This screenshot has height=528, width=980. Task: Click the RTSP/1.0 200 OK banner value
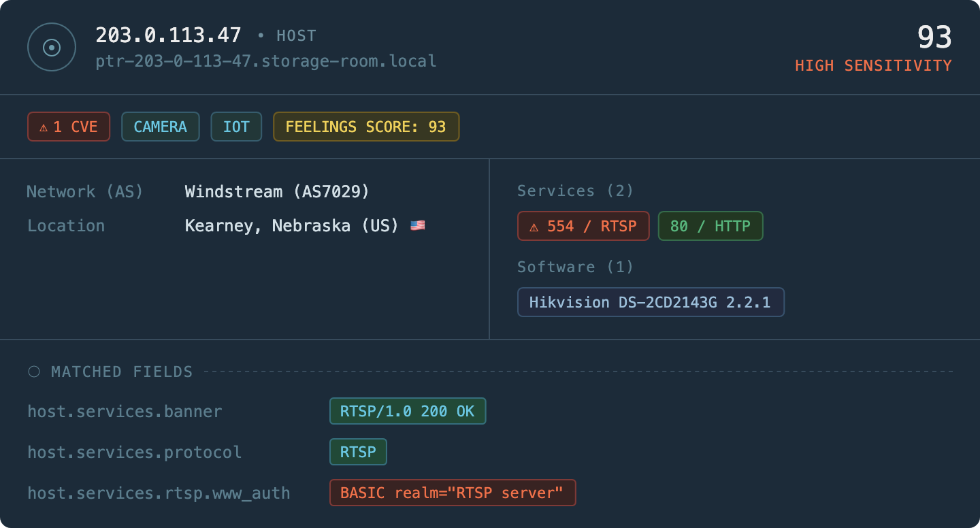(407, 411)
